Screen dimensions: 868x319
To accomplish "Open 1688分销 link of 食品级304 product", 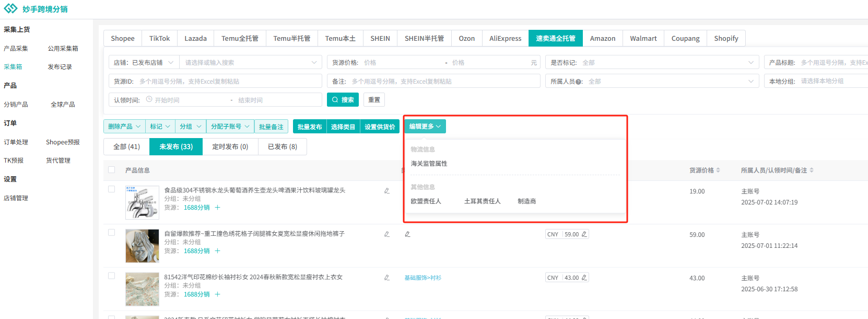I will pos(197,208).
